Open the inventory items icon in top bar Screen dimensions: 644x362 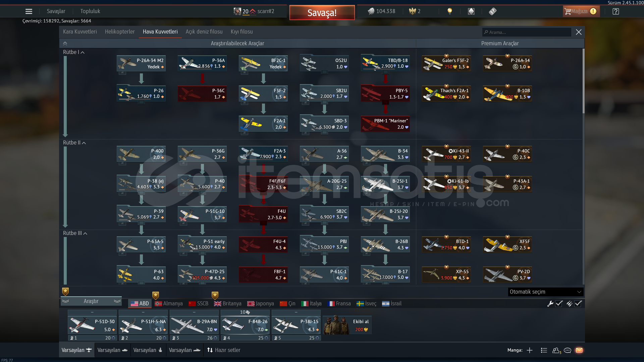click(471, 11)
